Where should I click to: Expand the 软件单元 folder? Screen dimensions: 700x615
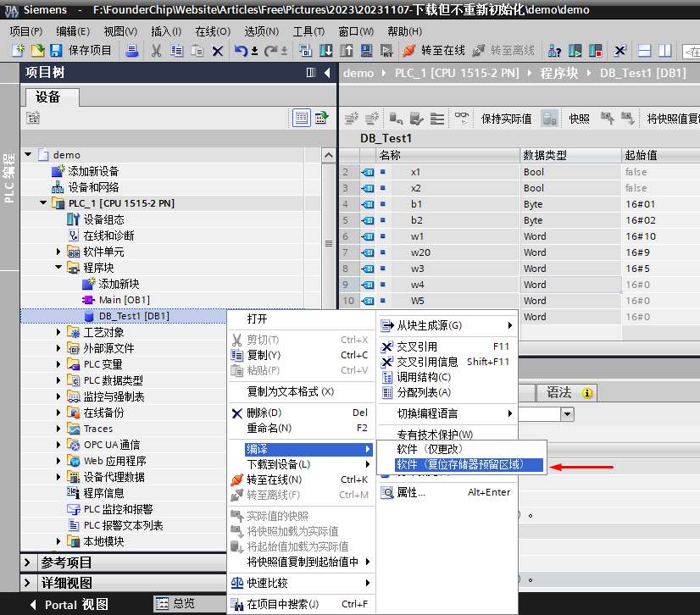(58, 252)
